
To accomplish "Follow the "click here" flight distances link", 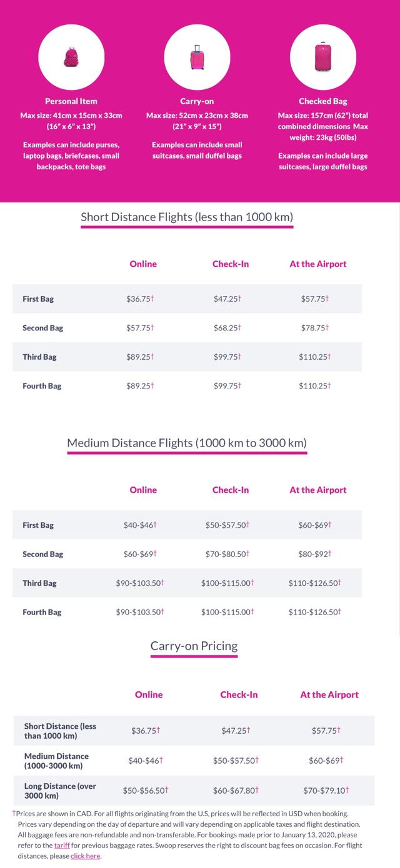I will 86,856.
